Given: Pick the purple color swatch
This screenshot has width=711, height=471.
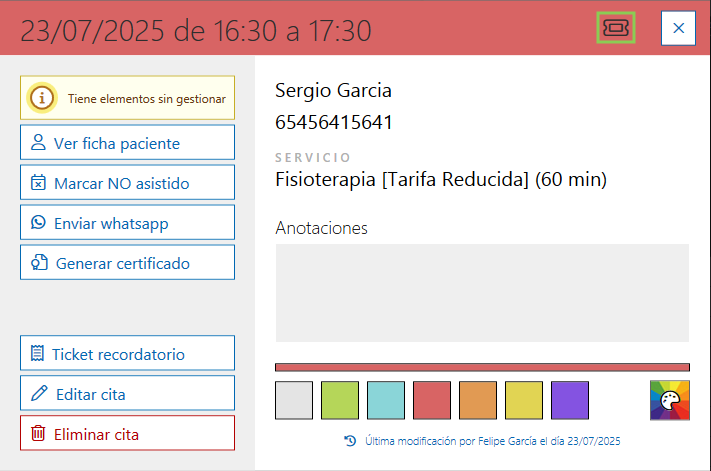Looking at the screenshot, I should (x=570, y=400).
